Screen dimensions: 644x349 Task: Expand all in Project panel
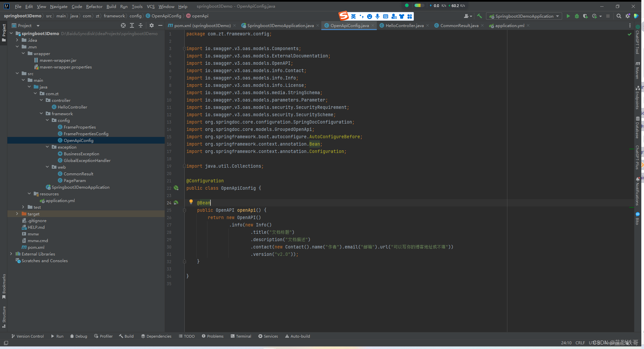coord(132,25)
